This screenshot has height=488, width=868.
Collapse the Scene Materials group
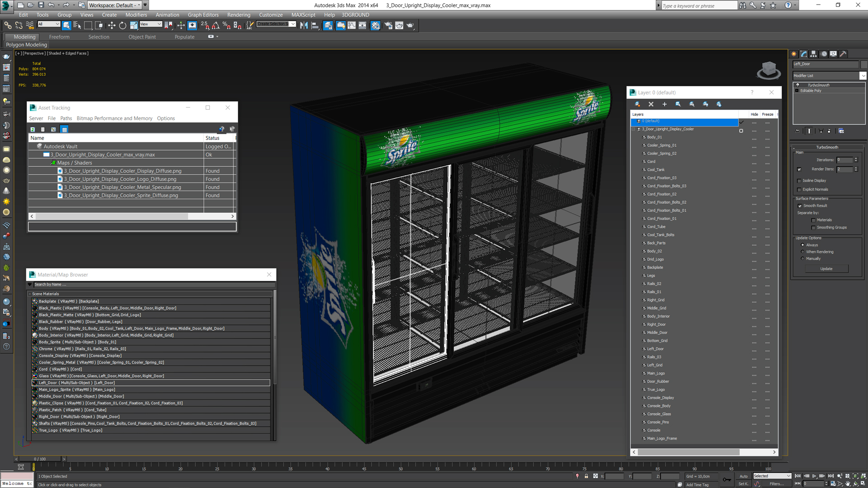point(30,294)
